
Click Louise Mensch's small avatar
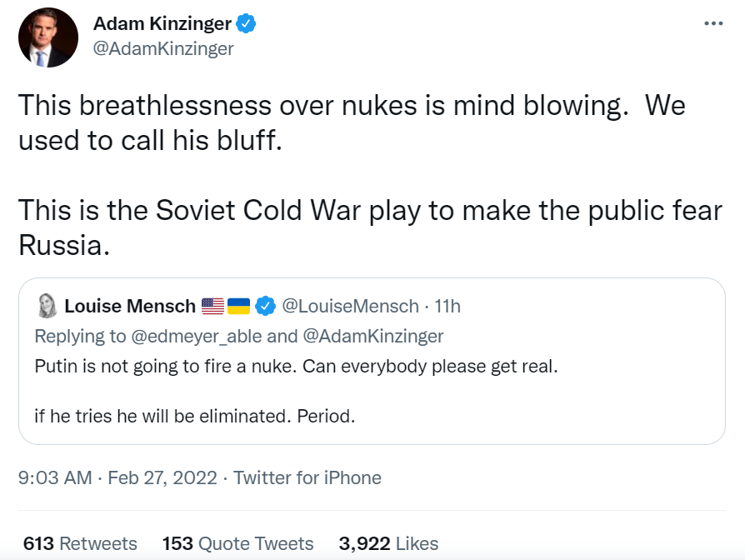[47, 307]
